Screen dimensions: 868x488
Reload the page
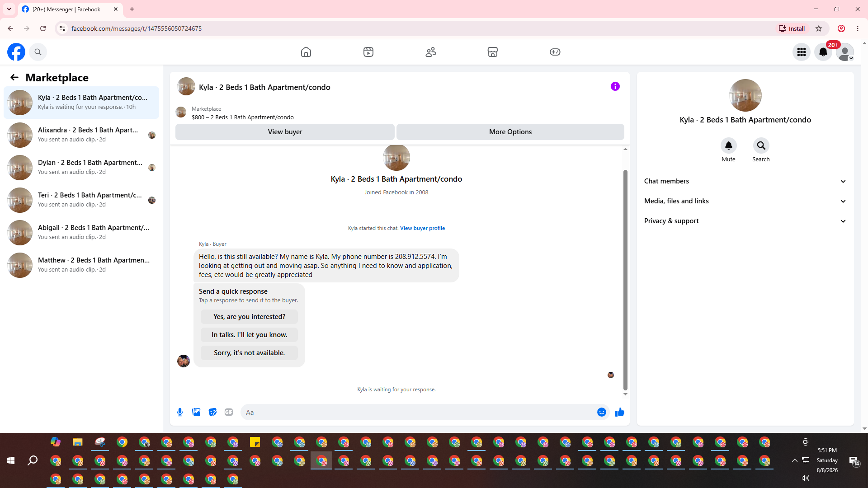43,28
